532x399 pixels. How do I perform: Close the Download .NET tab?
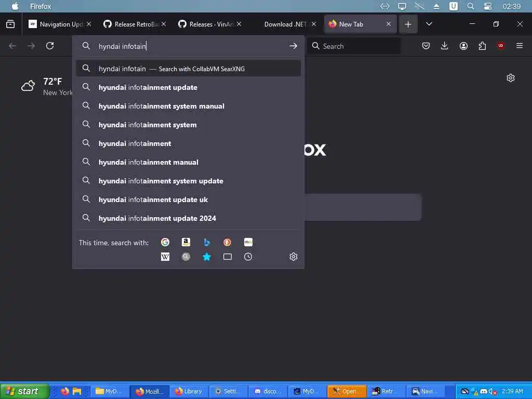coord(314,24)
